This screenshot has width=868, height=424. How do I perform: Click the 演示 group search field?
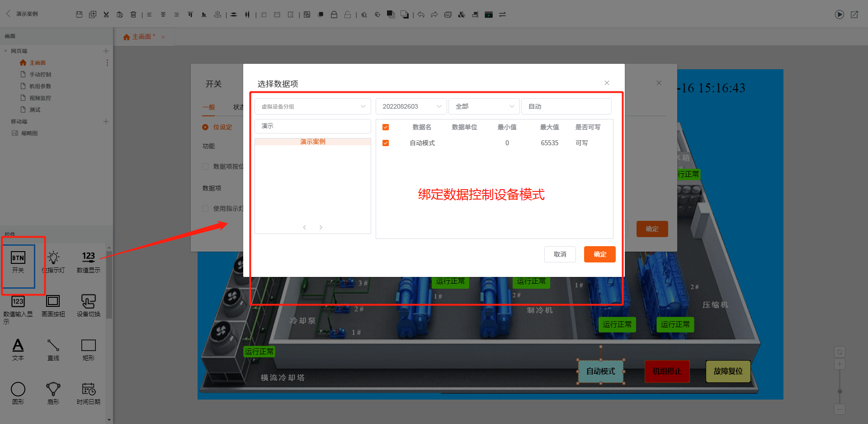click(313, 126)
